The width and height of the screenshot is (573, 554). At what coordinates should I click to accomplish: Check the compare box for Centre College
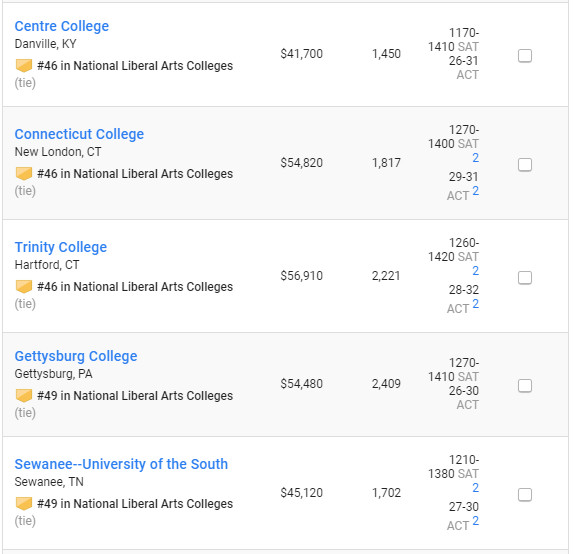click(525, 56)
